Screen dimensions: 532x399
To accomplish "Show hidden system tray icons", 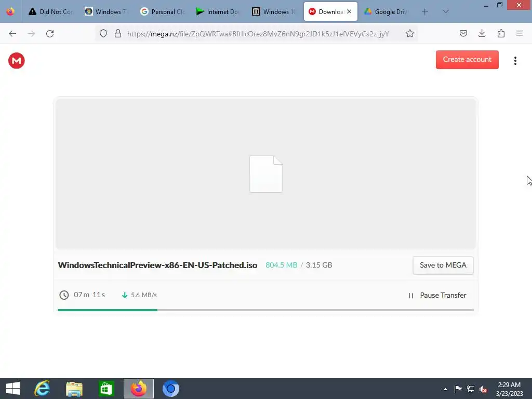I will point(445,389).
